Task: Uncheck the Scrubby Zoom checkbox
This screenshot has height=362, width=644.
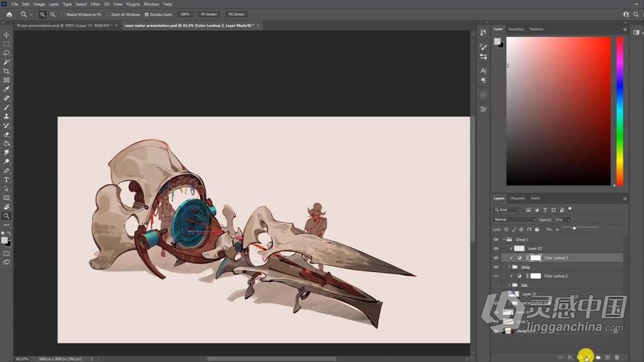Action: pos(147,14)
